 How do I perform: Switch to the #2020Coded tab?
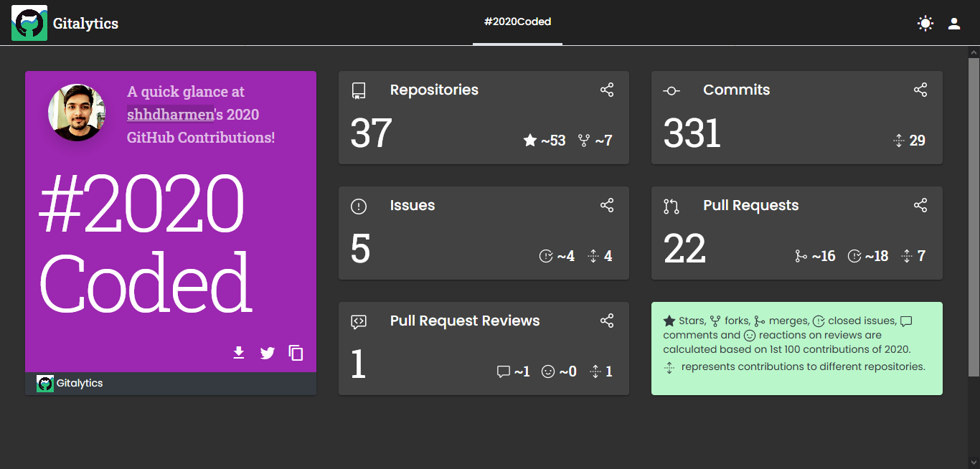[x=517, y=22]
